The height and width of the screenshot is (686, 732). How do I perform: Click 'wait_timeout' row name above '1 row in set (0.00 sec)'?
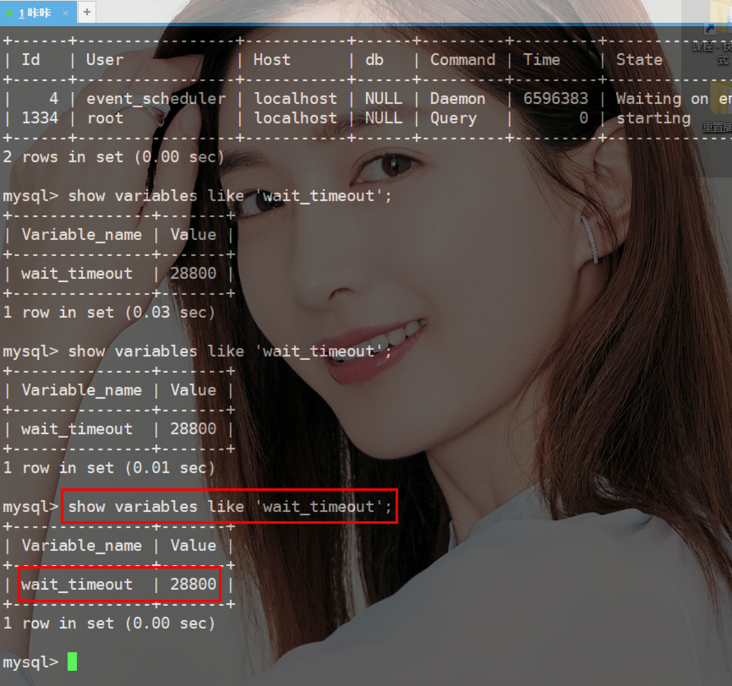77,585
